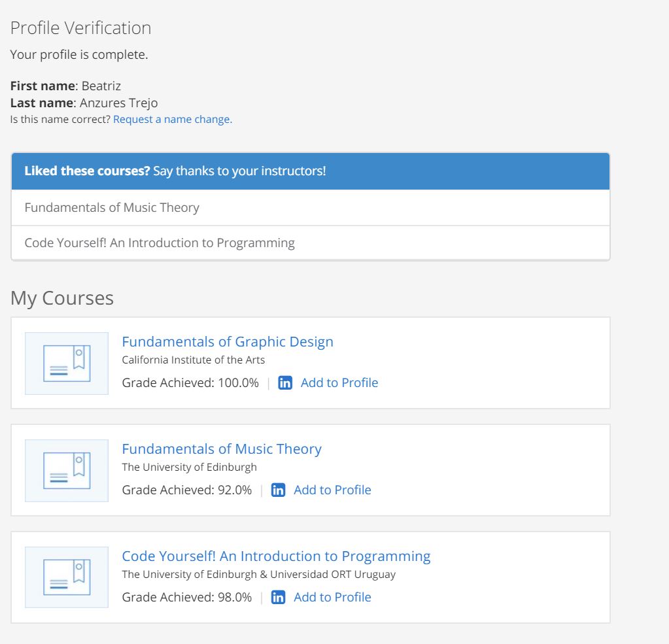Open Fundamentals of Graphic Design certificate thumbnail
669x644 pixels.
(67, 364)
